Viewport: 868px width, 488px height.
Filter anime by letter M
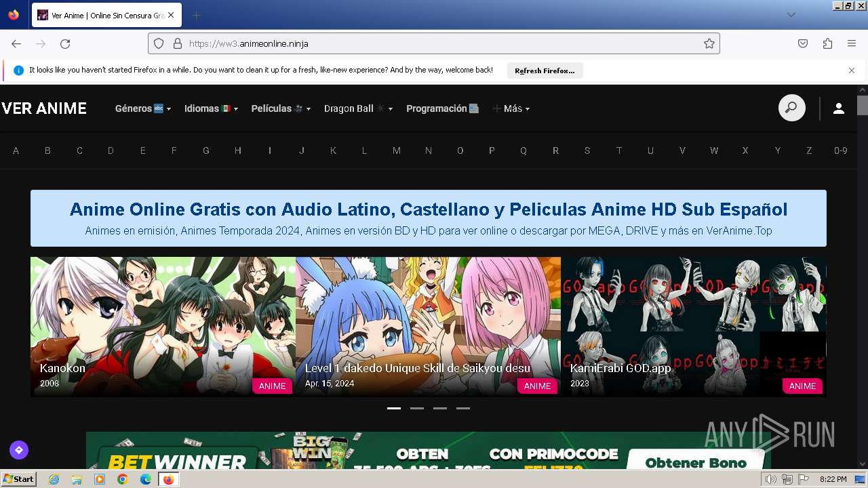click(397, 150)
